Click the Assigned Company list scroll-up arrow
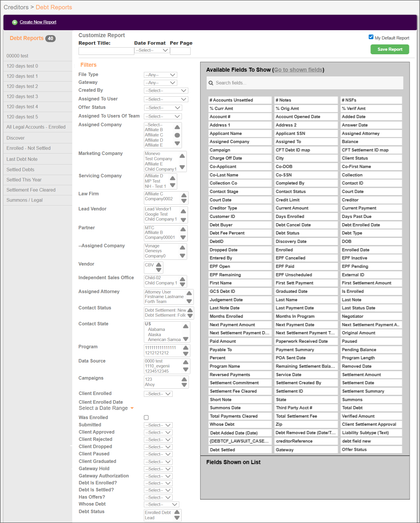 pyautogui.click(x=177, y=127)
